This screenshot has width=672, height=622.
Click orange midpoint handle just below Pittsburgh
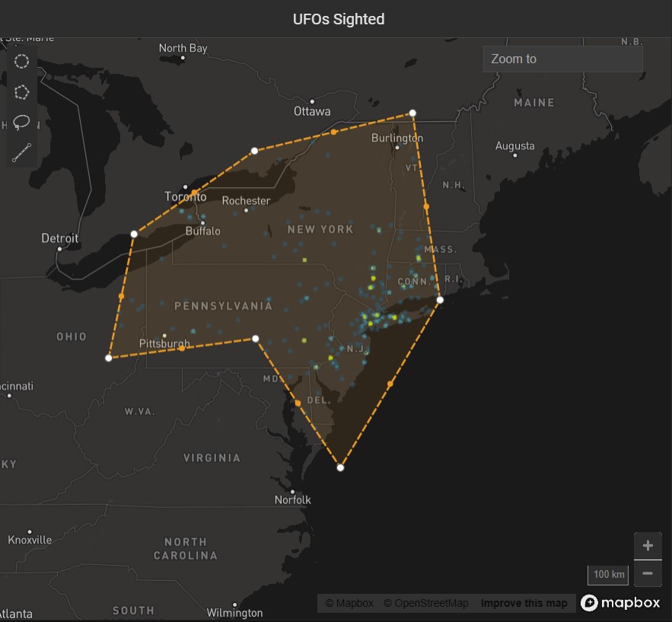pyautogui.click(x=182, y=348)
